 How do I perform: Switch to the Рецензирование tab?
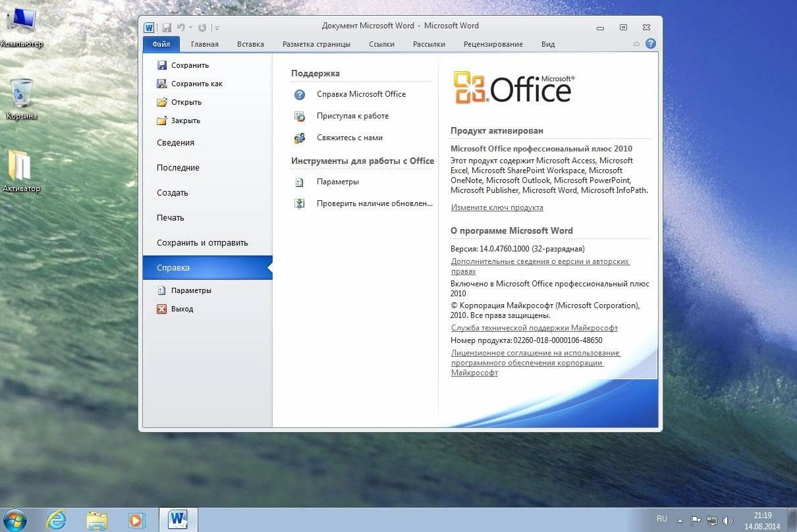coord(493,44)
